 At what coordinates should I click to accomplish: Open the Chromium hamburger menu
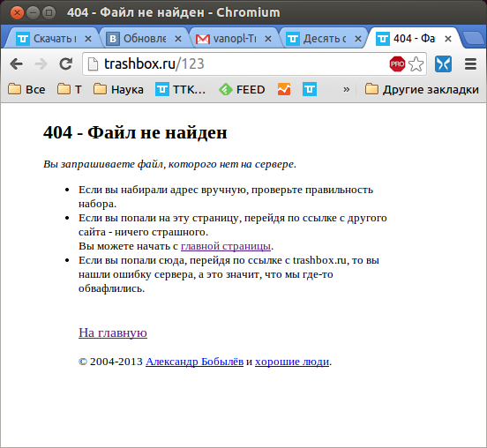[x=470, y=64]
